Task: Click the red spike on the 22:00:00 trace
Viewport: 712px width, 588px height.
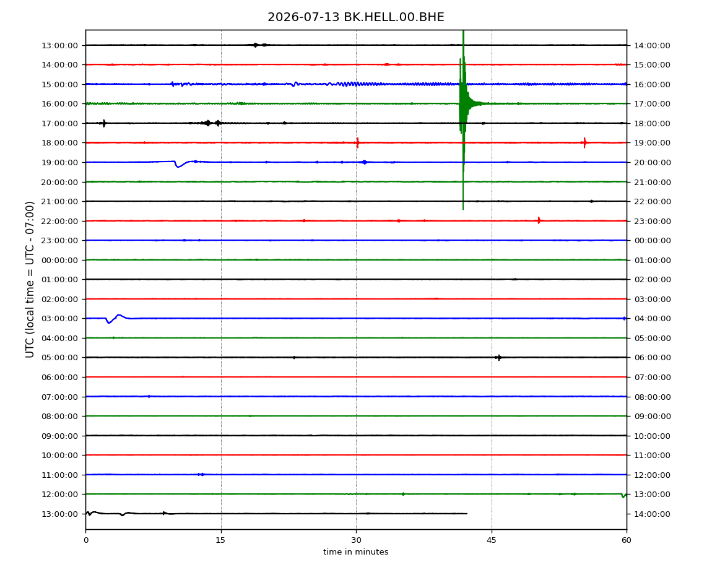Action: (539, 221)
